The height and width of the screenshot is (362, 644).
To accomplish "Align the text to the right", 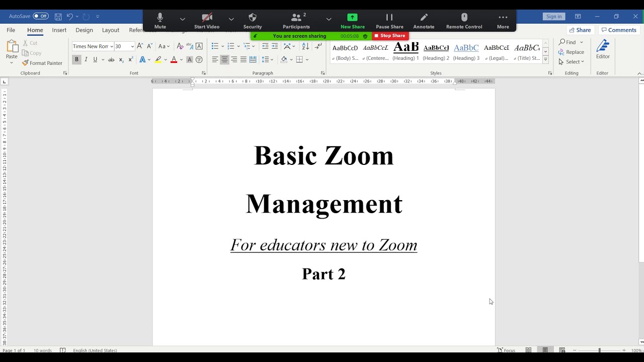I will pos(234,59).
